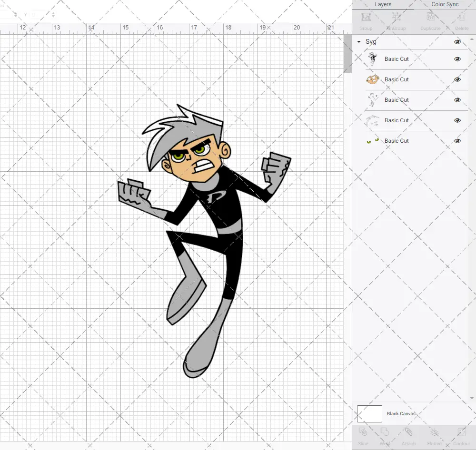476x450 pixels.
Task: Click the layers panel scroll-up arrow
Action: [x=471, y=39]
